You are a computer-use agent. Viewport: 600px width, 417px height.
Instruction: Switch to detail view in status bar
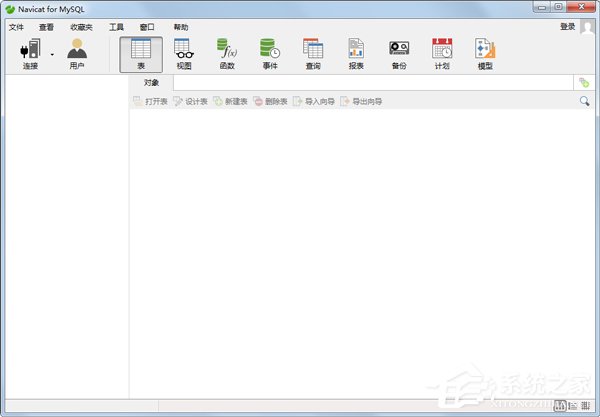coord(573,406)
